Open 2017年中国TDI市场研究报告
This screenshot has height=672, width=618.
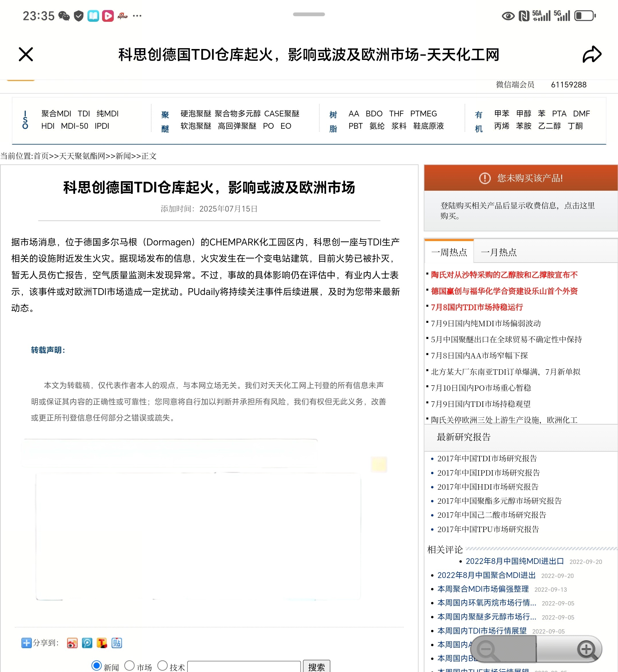click(487, 459)
